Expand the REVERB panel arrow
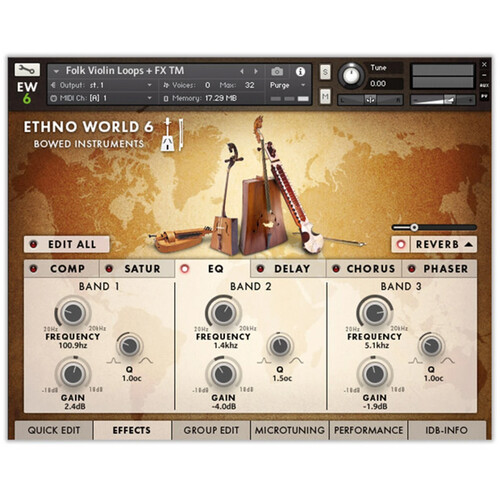Viewport: 500px width, 500px height. tap(468, 244)
